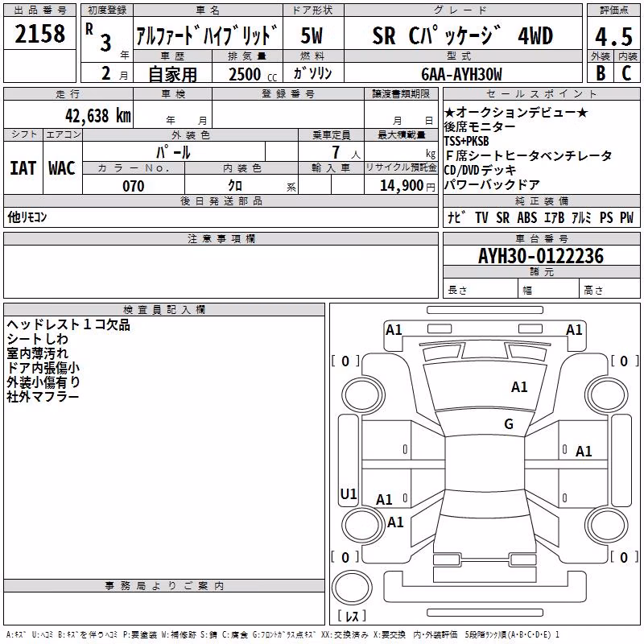Select the U1 dent mark on diagram
Screen dimensions: 644x644
tap(349, 493)
